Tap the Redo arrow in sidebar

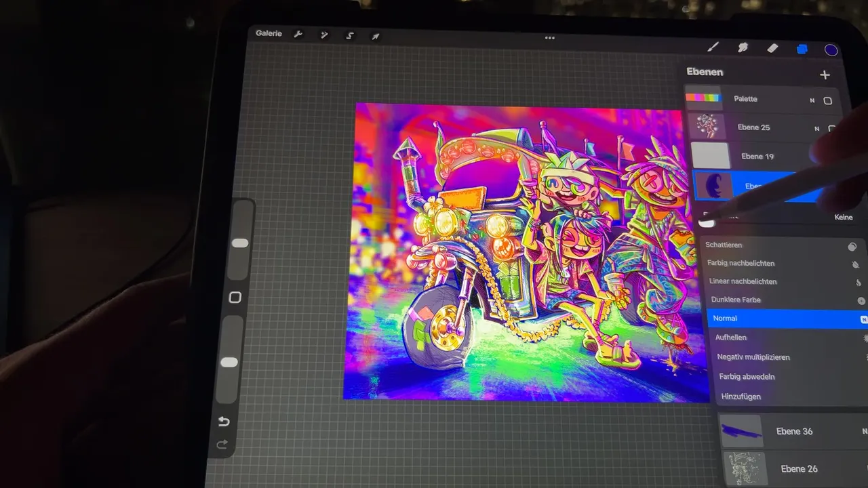(222, 445)
